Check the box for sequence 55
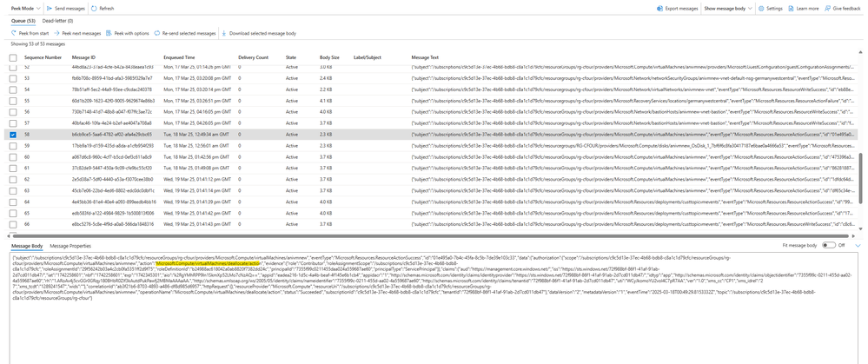Image resolution: width=868 pixels, height=364 pixels. coord(13,101)
